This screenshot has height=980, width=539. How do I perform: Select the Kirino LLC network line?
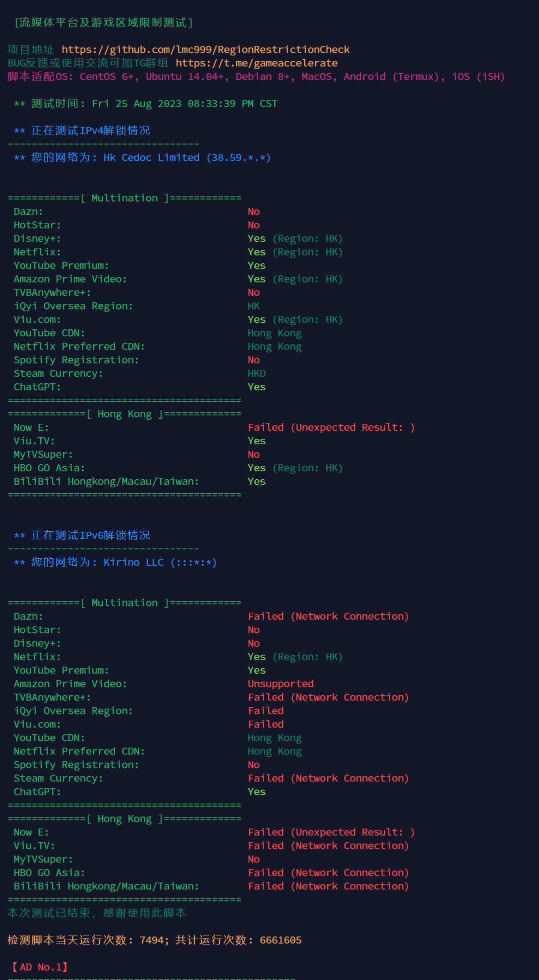click(x=159, y=562)
